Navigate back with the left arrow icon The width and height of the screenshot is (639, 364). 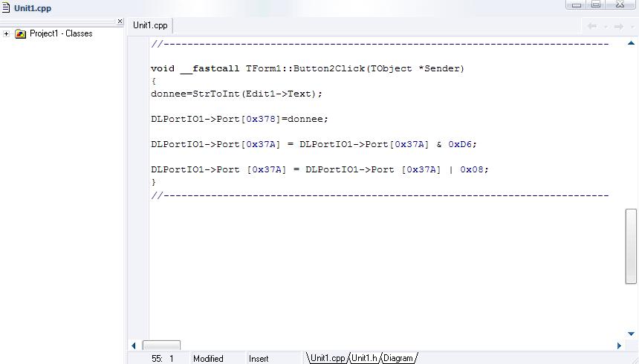591,27
